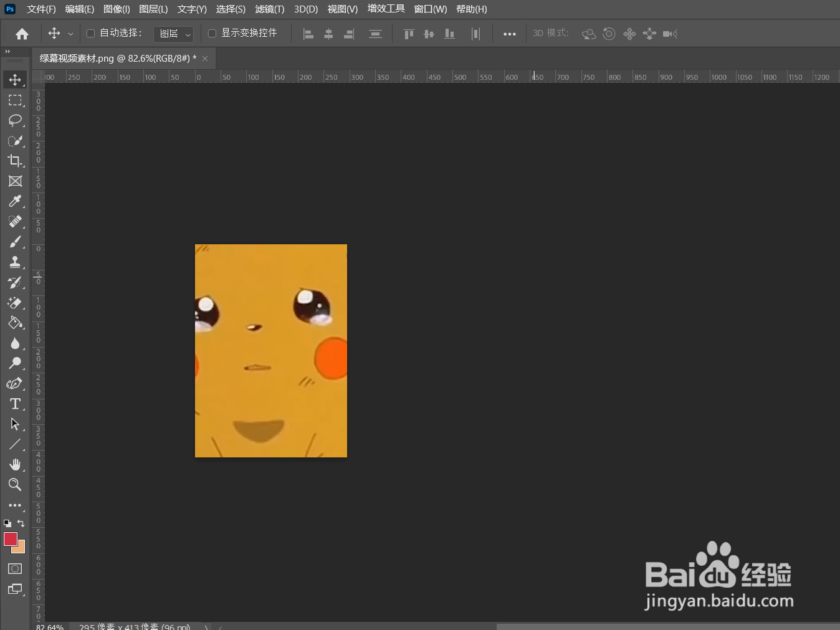
Task: Select the History Brush tool
Action: click(x=15, y=282)
